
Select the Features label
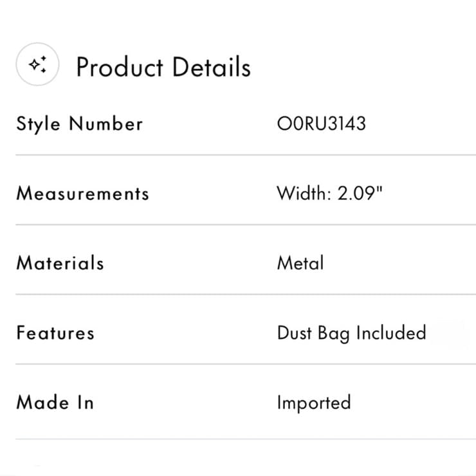point(55,333)
